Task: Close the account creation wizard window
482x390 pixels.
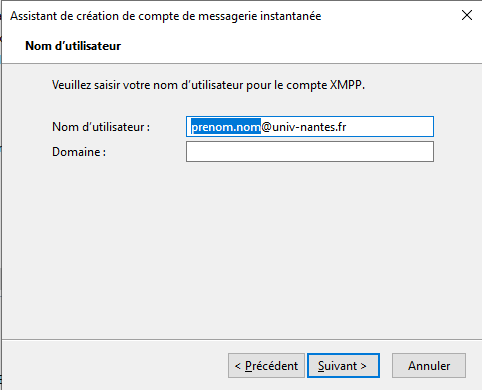Action: point(467,15)
